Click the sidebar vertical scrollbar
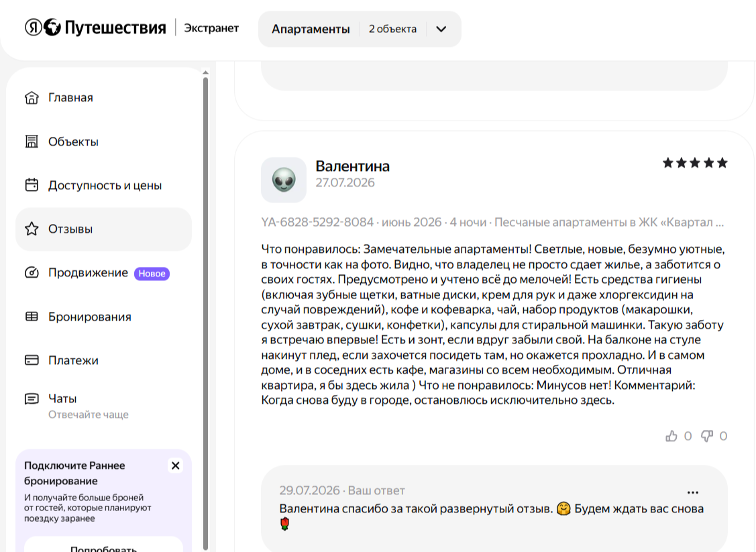 point(205,313)
